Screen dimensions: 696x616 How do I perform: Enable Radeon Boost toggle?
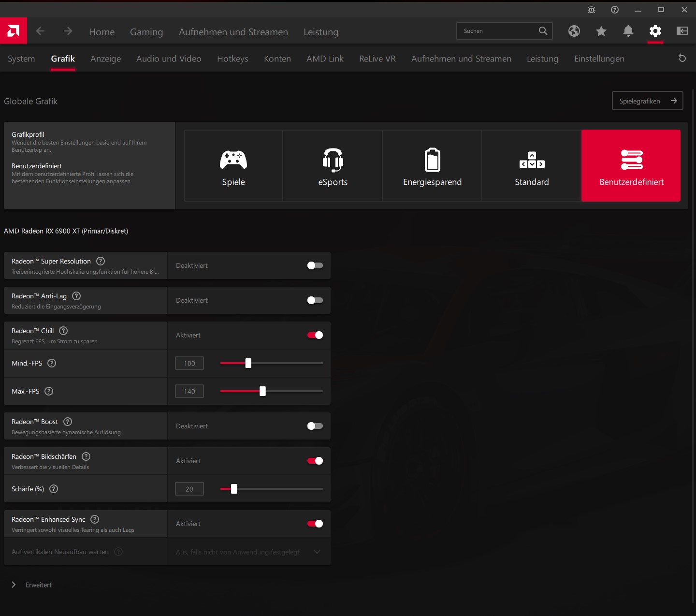pos(315,426)
